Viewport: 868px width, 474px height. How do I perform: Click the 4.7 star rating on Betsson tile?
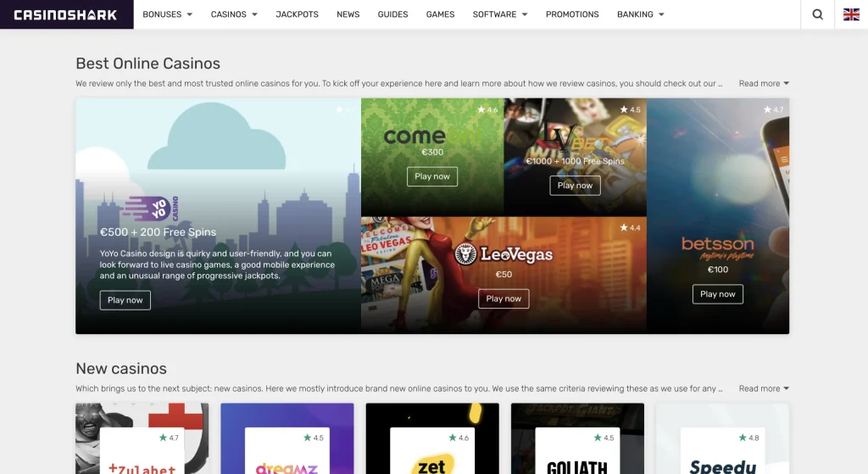[773, 109]
